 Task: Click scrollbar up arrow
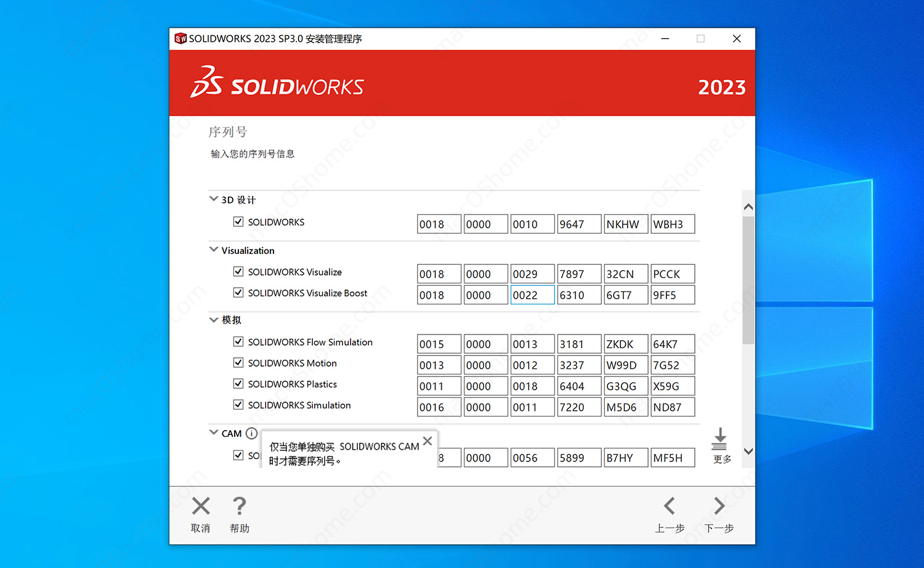pos(748,207)
